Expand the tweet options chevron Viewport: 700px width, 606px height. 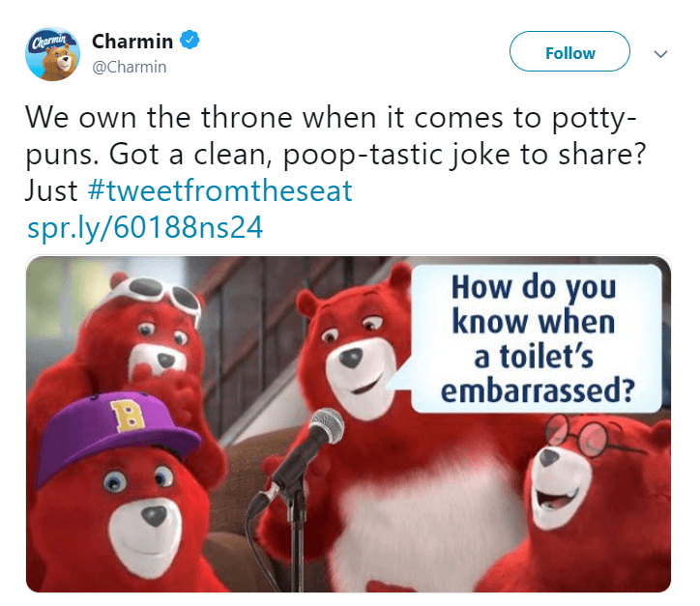tap(661, 54)
